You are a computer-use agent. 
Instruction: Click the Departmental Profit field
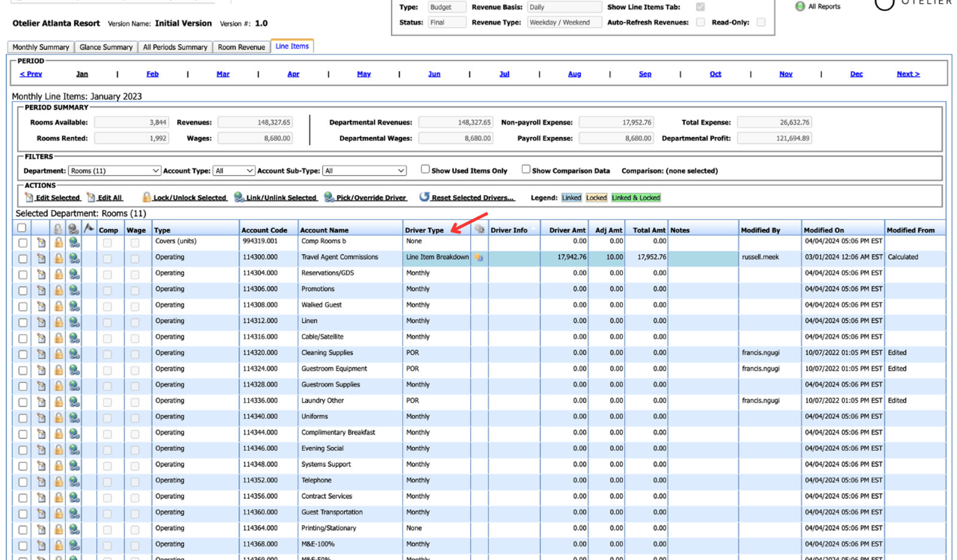[775, 138]
